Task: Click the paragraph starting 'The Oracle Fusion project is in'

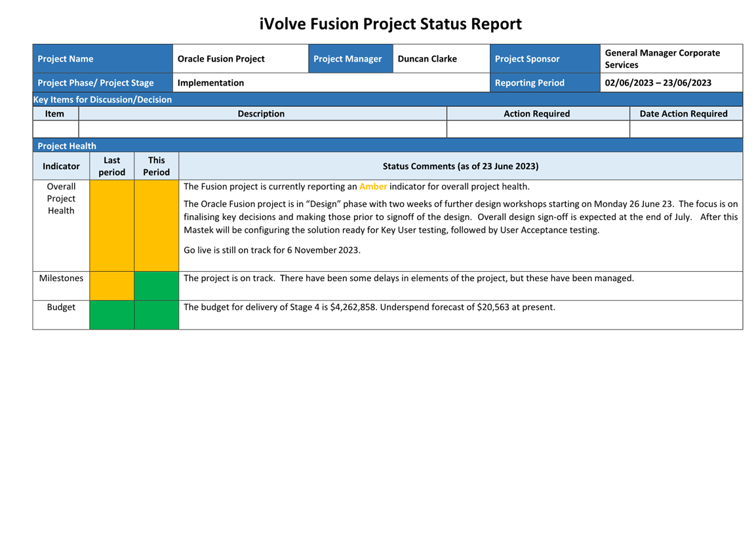Action: point(460,217)
